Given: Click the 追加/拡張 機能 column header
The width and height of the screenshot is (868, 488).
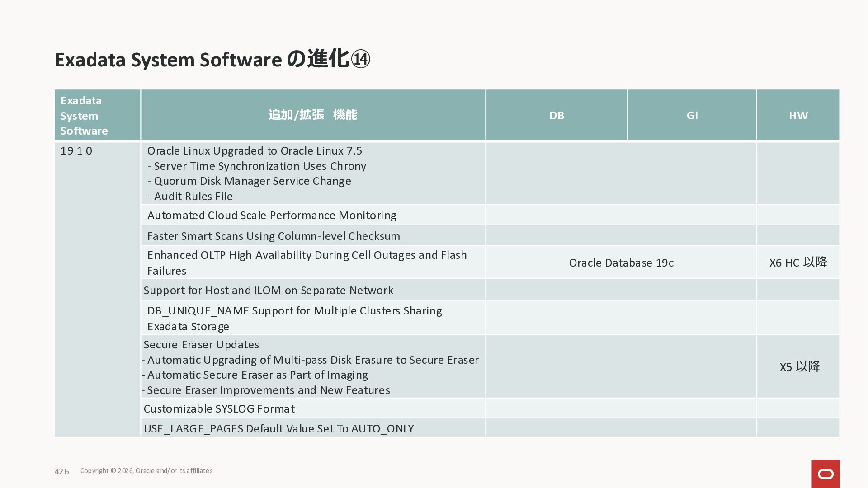Looking at the screenshot, I should [x=313, y=115].
